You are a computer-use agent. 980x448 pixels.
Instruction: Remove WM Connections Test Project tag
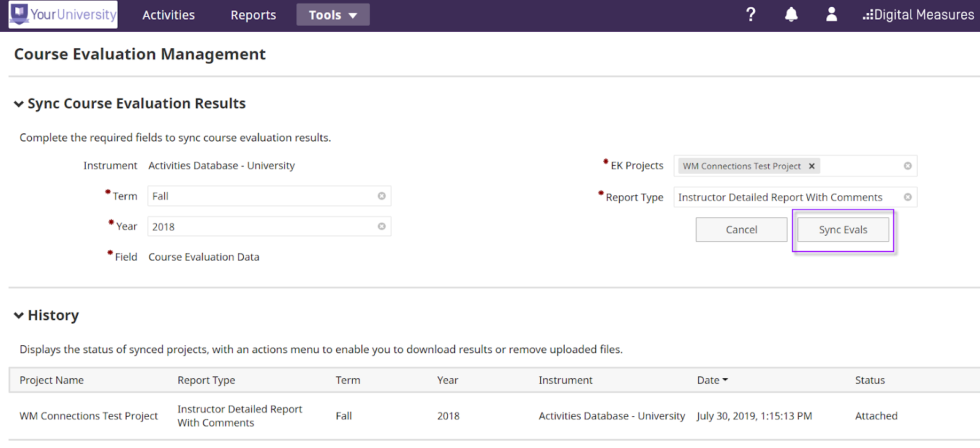(812, 166)
